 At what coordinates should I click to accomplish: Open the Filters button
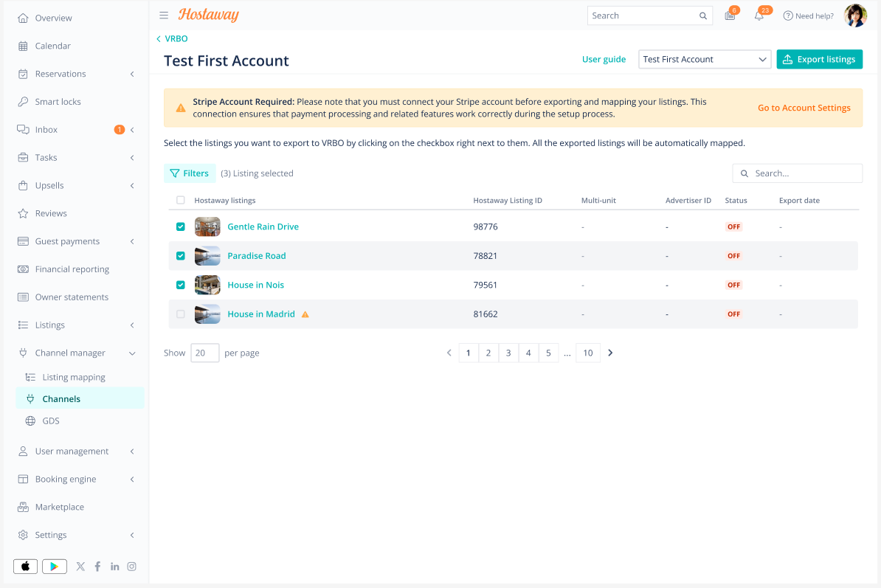[x=190, y=173]
